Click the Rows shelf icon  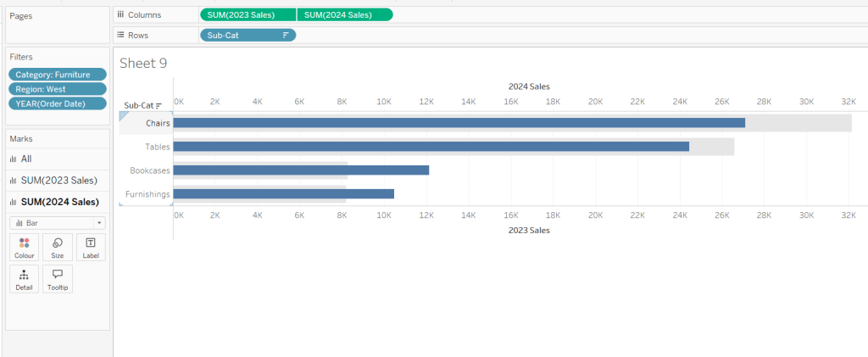pyautogui.click(x=120, y=36)
